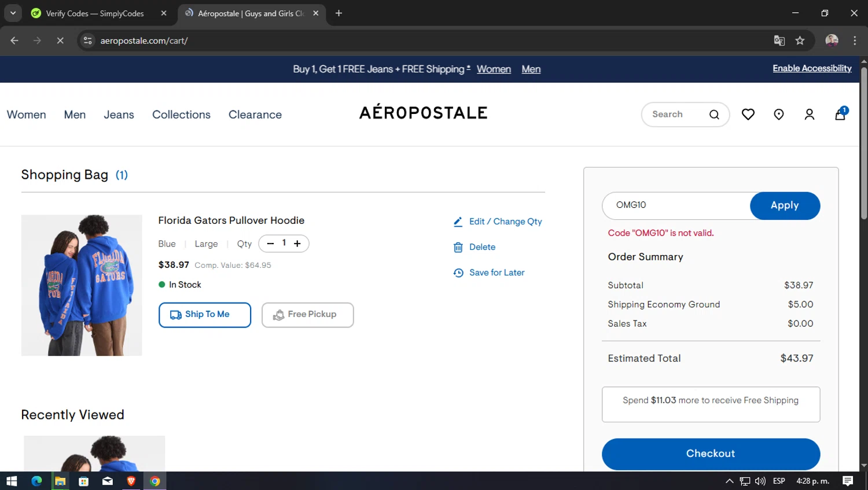Increase quantity with the plus button
The height and width of the screenshot is (490, 868).
point(297,244)
